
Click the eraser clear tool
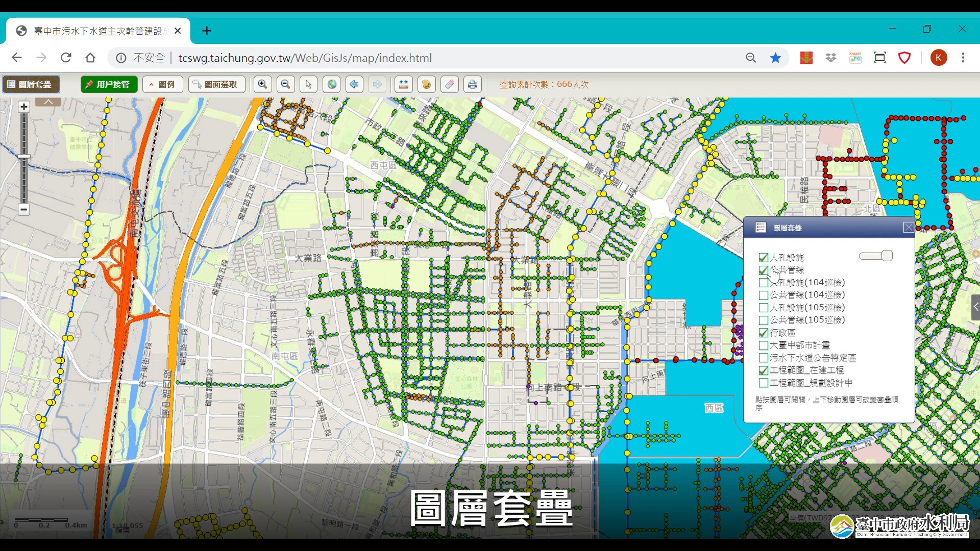(x=450, y=84)
